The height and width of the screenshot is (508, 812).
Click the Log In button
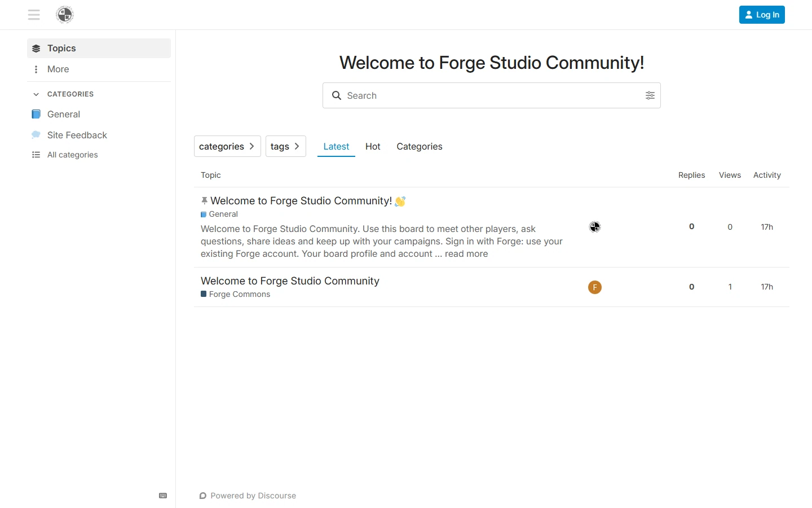point(762,15)
